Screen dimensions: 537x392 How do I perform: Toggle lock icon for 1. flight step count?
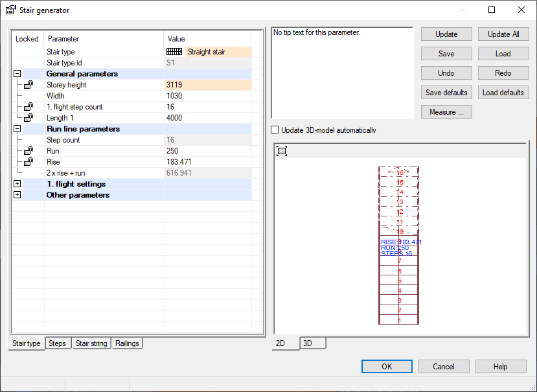coord(29,107)
